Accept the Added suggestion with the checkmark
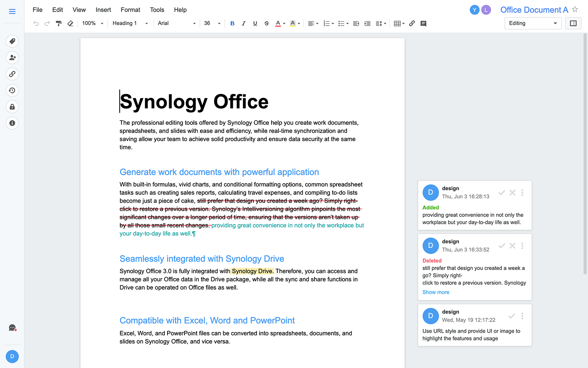 502,193
